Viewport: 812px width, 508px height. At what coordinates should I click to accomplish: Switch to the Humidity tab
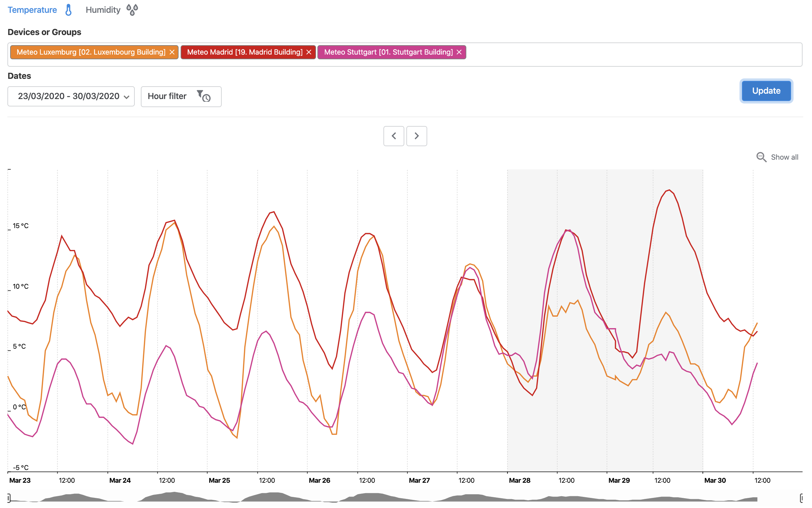coord(103,10)
